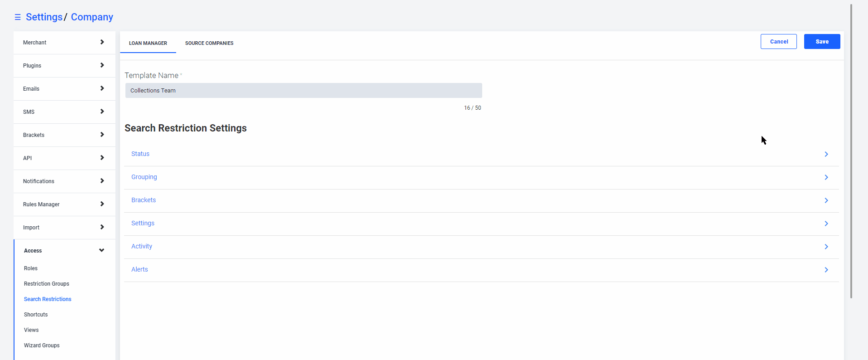Open the Settings restriction row
This screenshot has width=868, height=360.
point(481,224)
